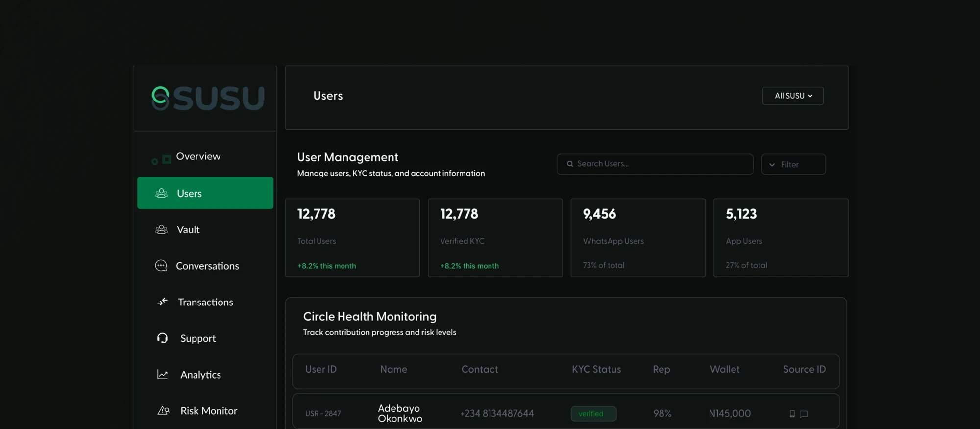Click the N145,000 wallet value
980x429 pixels.
point(730,414)
